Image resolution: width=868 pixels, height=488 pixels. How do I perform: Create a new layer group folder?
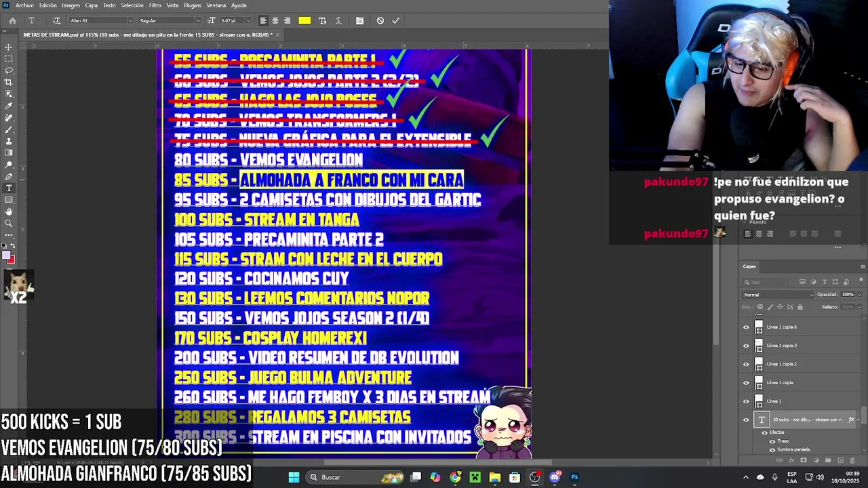pyautogui.click(x=828, y=460)
